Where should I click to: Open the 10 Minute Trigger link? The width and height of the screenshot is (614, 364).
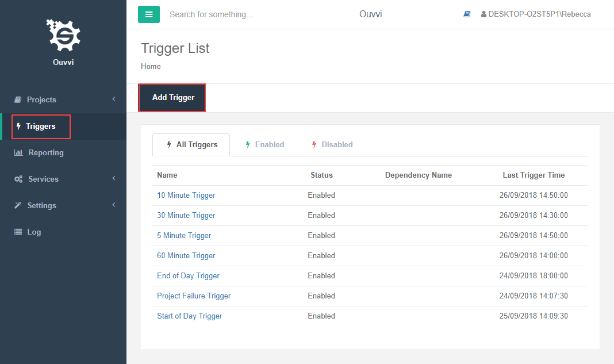tap(186, 195)
